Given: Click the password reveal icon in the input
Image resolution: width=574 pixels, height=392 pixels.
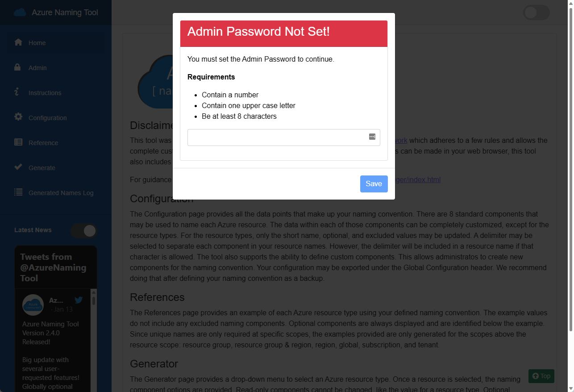Looking at the screenshot, I should [372, 137].
